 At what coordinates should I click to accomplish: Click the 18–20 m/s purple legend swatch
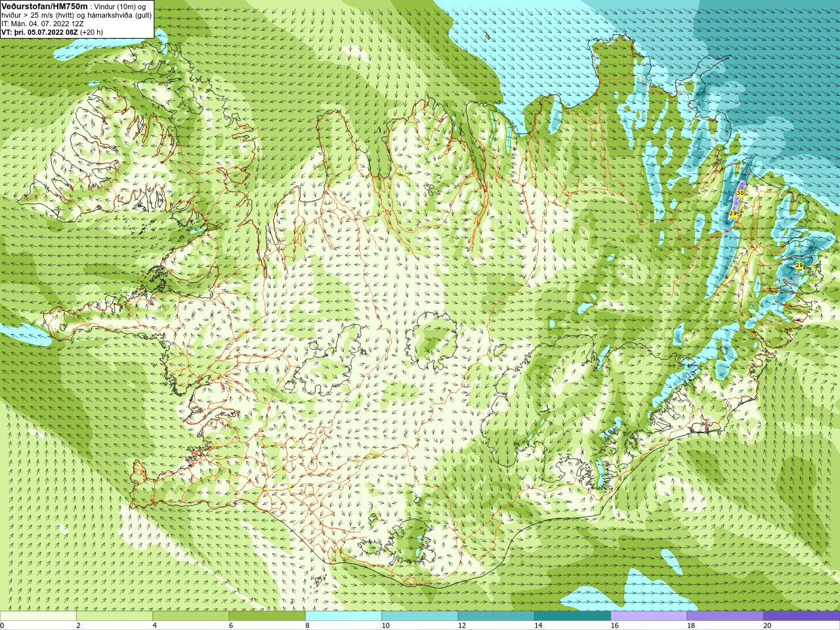pyautogui.click(x=725, y=616)
